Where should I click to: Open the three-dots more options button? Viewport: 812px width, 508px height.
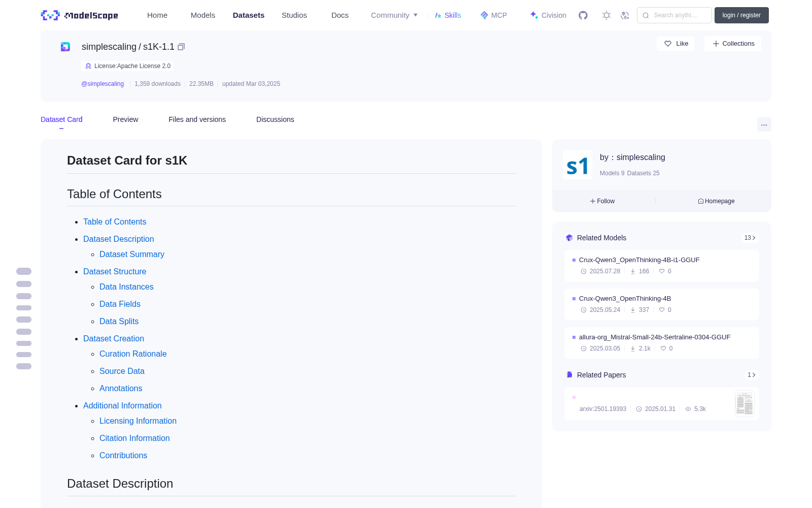pyautogui.click(x=764, y=124)
